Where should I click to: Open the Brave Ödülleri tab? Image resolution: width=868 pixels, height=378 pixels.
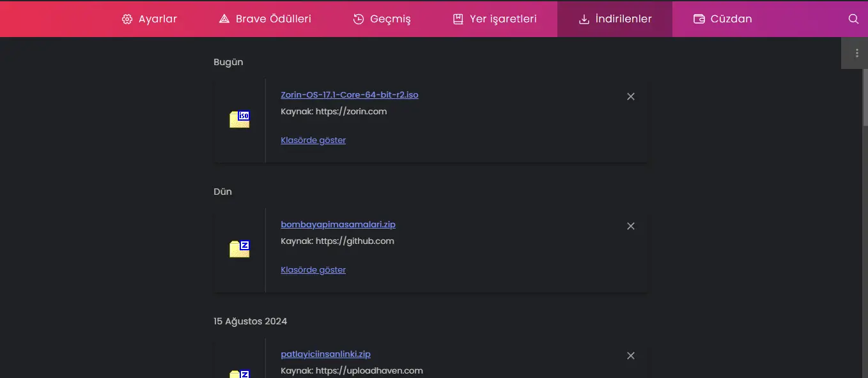(265, 19)
